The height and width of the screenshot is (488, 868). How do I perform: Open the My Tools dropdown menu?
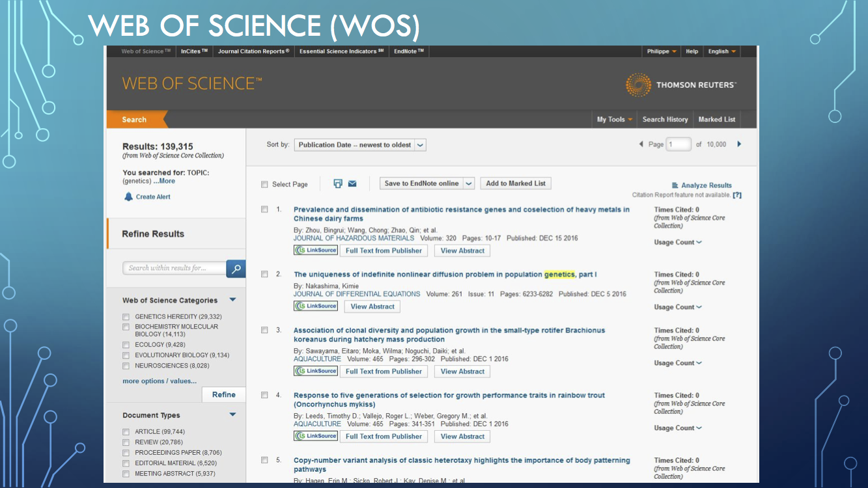coord(615,120)
